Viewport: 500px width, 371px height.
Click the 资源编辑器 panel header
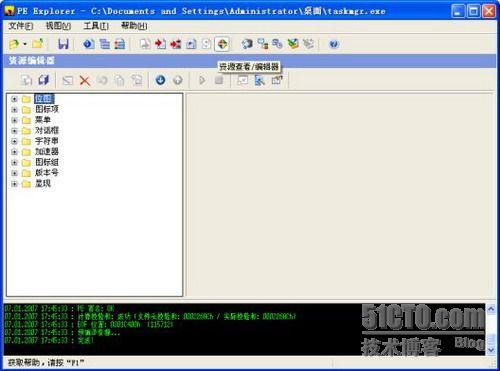249,61
